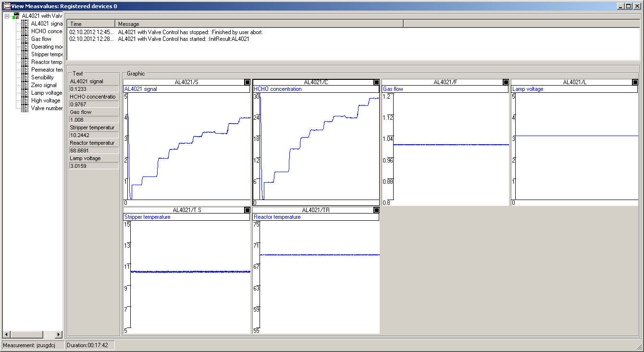Click the black square on AL4021/T S graph
Image resolution: width=644 pixels, height=352 pixels.
tap(247, 210)
